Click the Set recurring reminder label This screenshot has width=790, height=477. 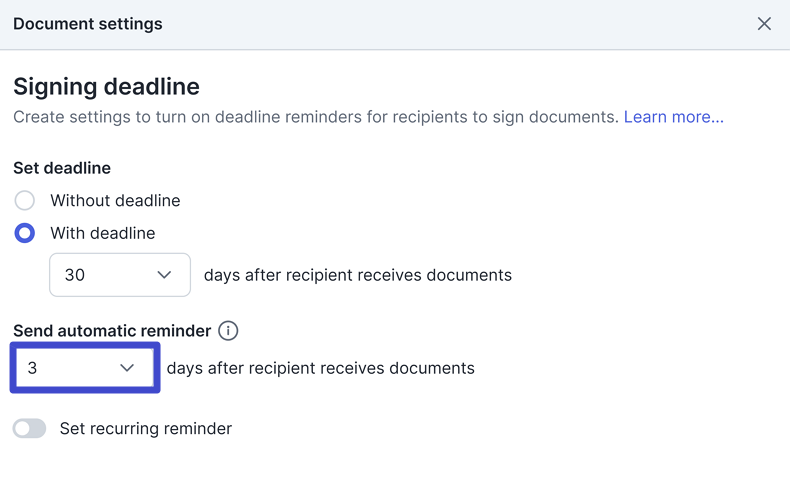[146, 429]
